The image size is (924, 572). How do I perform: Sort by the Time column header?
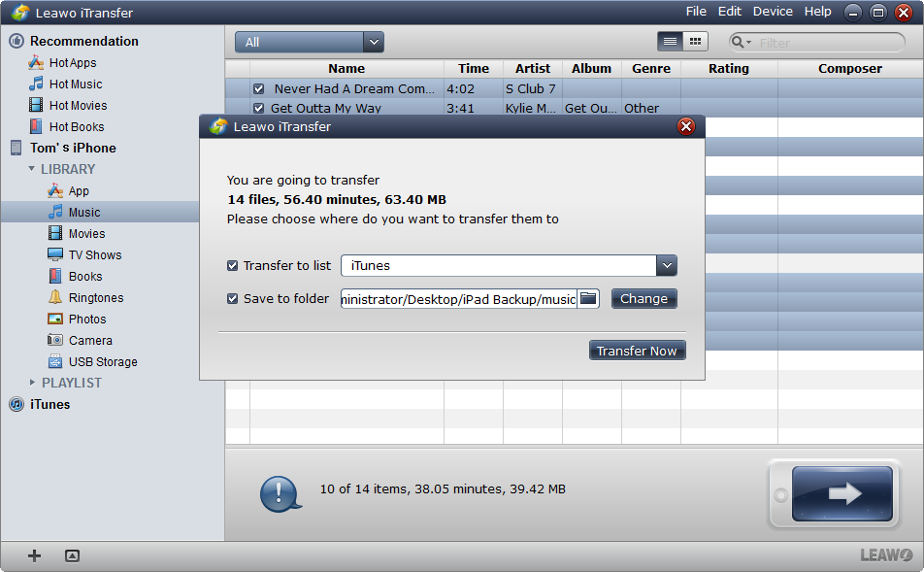[x=474, y=68]
